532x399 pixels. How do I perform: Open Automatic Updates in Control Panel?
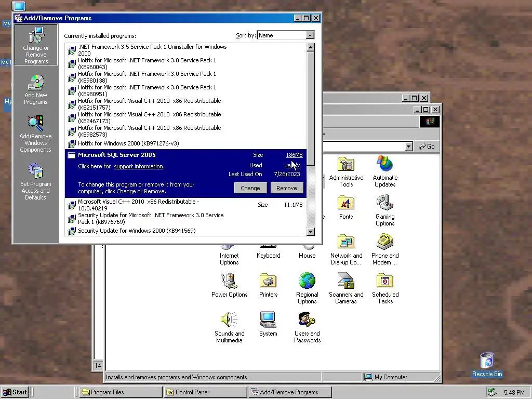tap(385, 171)
